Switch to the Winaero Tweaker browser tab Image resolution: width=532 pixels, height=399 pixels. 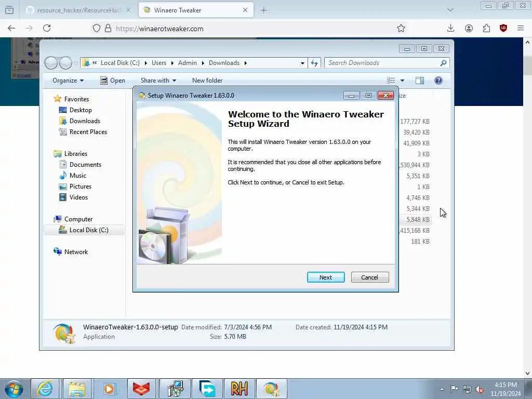[x=190, y=10]
